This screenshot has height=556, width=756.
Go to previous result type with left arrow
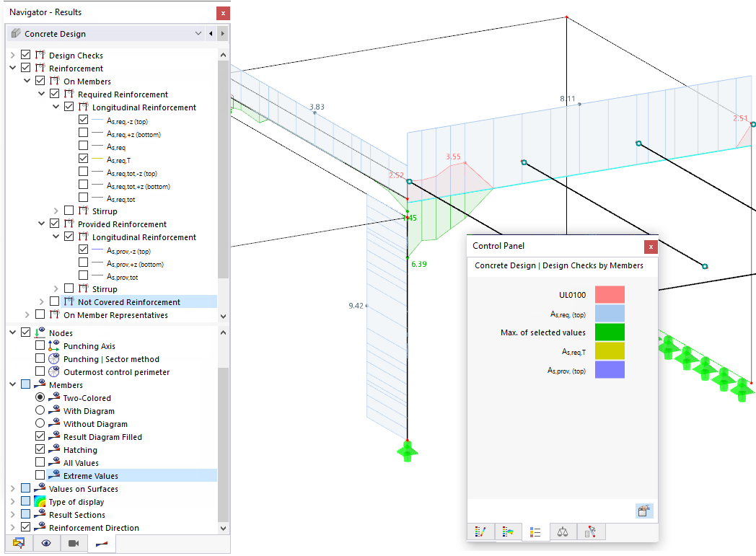click(211, 33)
